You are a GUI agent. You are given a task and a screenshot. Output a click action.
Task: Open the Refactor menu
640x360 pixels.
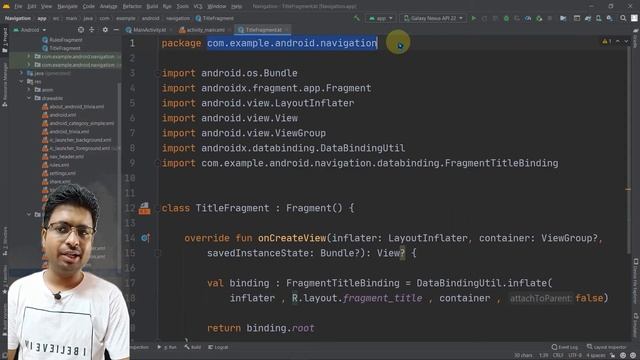[132, 6]
